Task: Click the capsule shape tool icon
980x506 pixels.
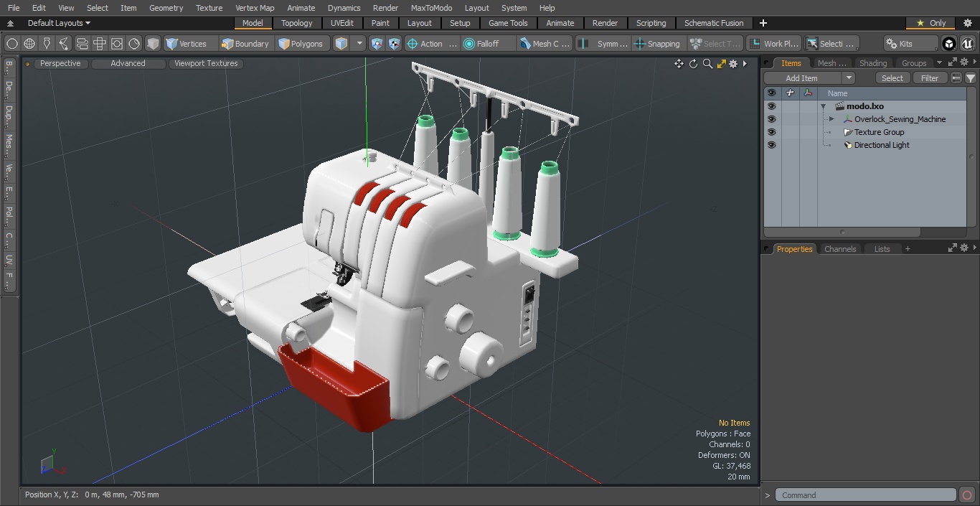Action: tap(82, 44)
